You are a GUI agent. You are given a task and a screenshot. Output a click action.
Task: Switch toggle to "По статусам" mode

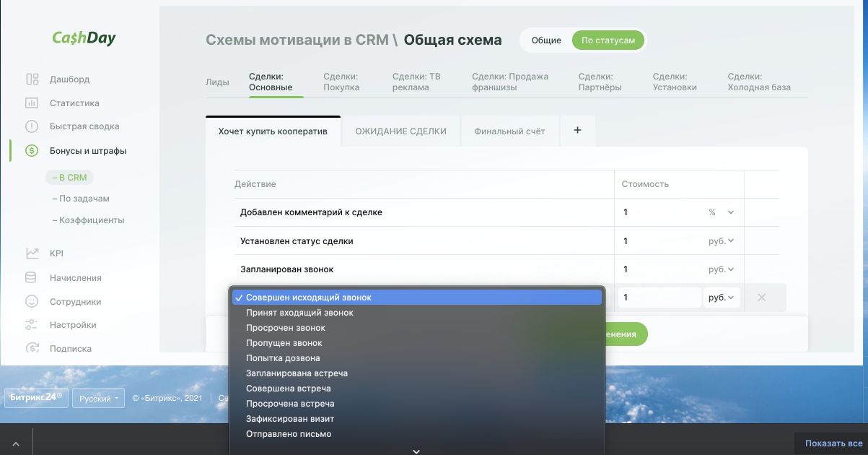(608, 40)
